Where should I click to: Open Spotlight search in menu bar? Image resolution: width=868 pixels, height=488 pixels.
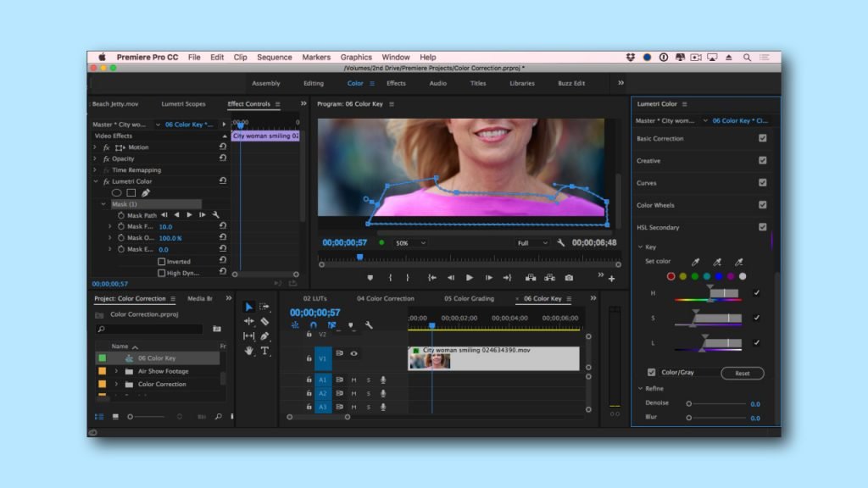(747, 57)
